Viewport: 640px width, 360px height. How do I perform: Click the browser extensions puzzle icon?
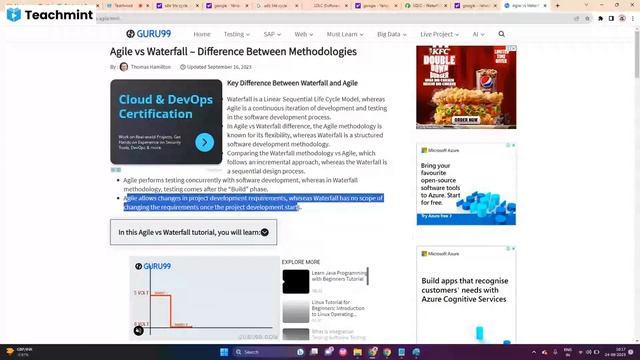[600, 18]
